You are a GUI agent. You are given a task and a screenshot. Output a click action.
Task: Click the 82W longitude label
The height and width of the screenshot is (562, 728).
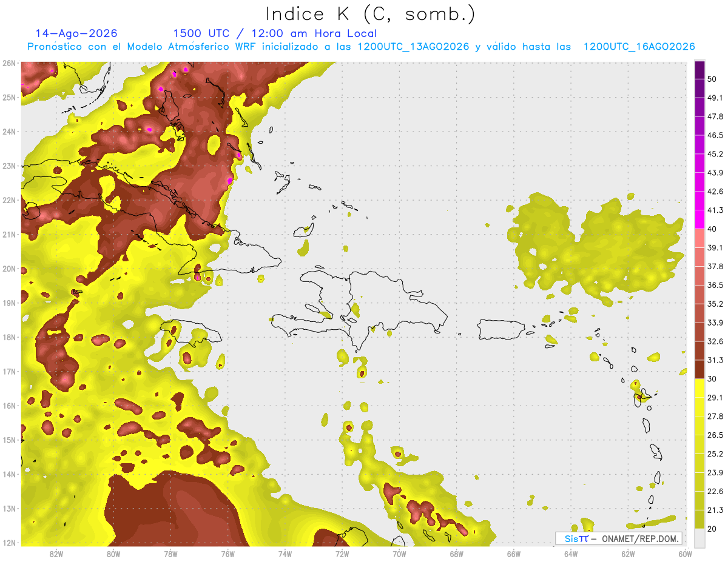click(56, 554)
